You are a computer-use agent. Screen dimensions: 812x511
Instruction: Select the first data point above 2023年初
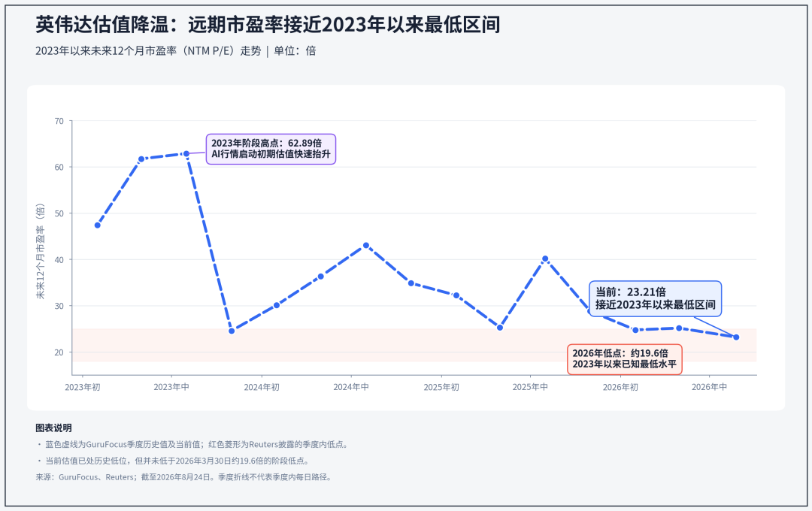coord(97,225)
